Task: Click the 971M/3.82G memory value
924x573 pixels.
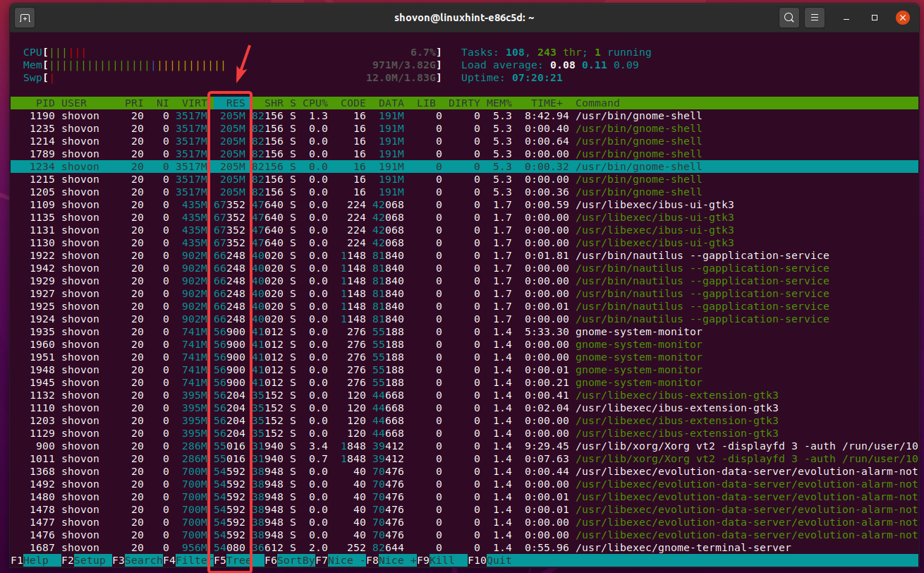Action: pos(404,65)
